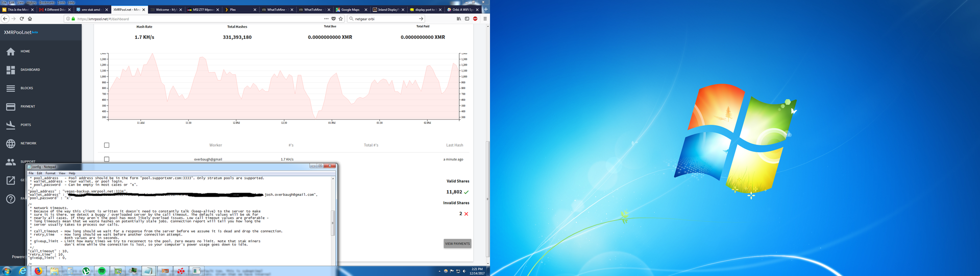This screenshot has height=276, width=980.
Task: Reload the page in Firefox
Action: [x=22, y=18]
